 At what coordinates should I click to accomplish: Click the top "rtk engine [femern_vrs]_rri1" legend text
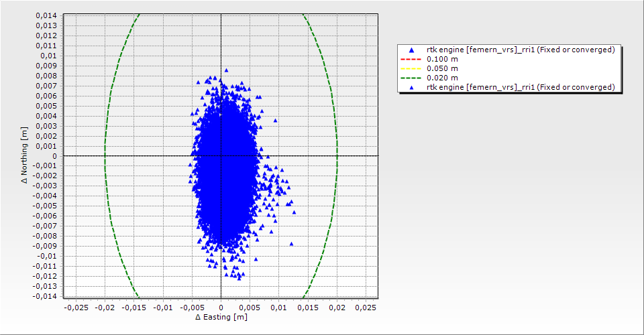click(521, 50)
